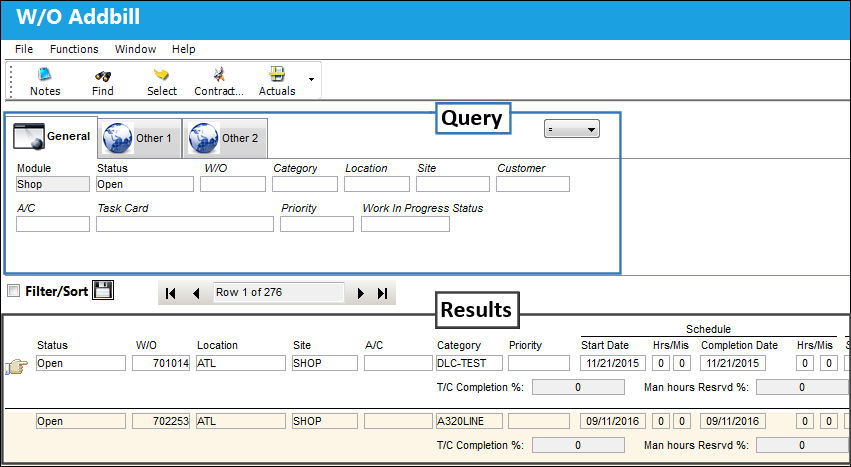Click Open status in row 702253
851x467 pixels.
click(81, 421)
